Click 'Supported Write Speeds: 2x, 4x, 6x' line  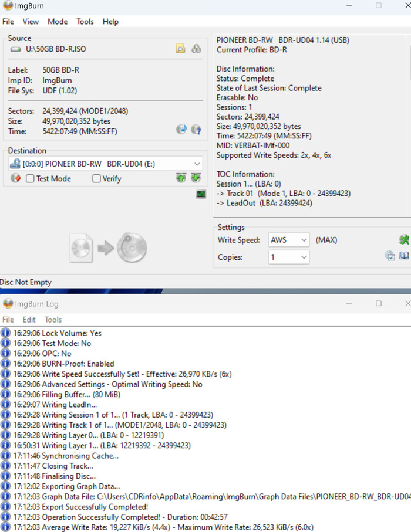coord(274,155)
